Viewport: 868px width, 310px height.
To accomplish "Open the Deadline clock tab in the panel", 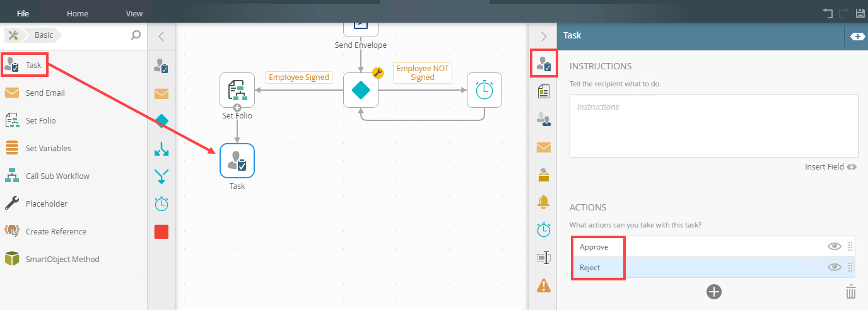I will click(x=543, y=230).
